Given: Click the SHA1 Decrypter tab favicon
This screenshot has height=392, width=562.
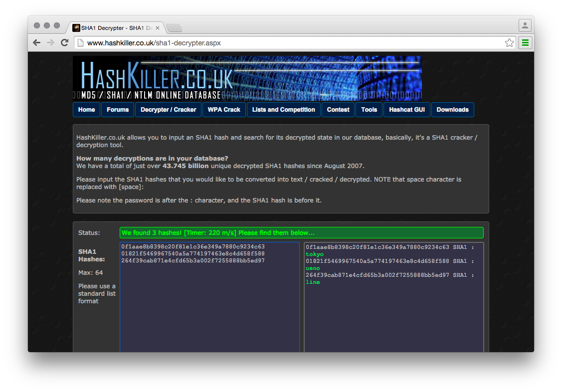Looking at the screenshot, I should 76,28.
